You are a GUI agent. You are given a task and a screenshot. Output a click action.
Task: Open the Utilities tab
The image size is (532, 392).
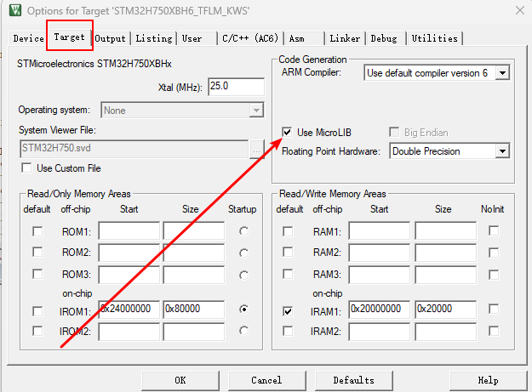435,38
